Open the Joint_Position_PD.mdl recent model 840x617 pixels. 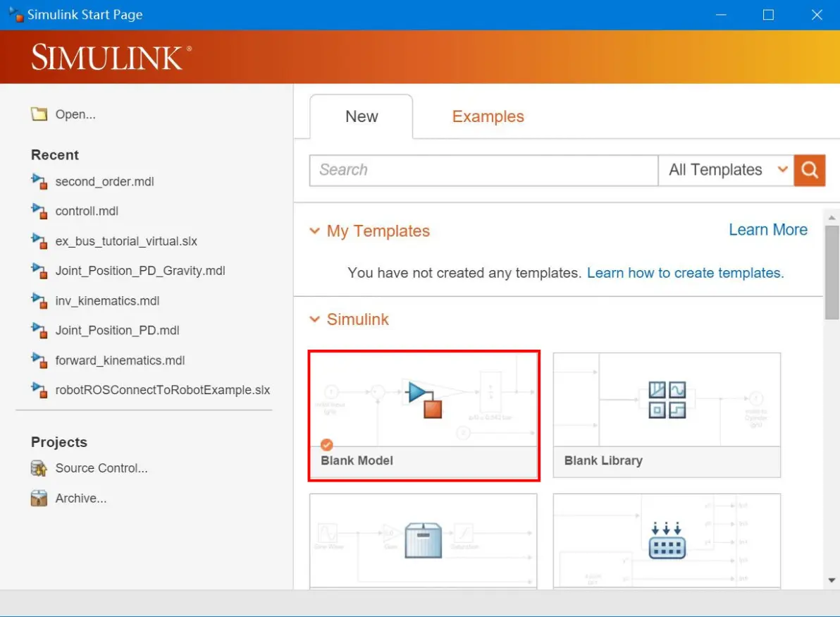pyautogui.click(x=117, y=330)
